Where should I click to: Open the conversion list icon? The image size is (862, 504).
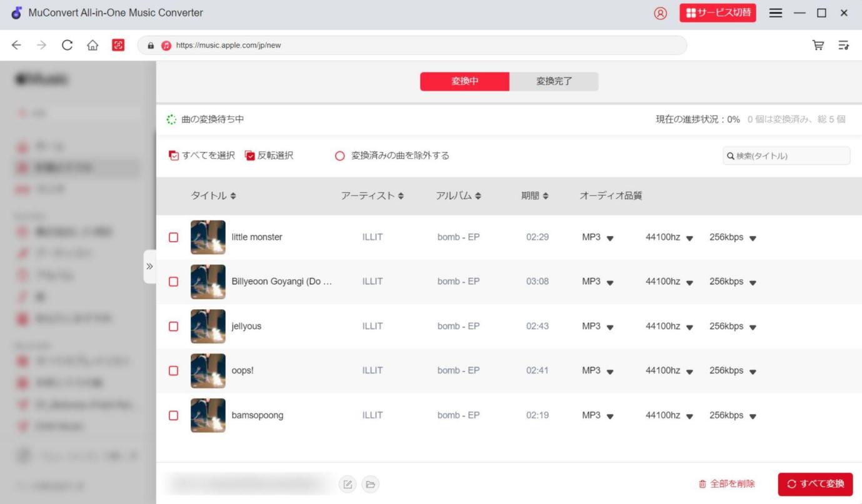(x=843, y=45)
